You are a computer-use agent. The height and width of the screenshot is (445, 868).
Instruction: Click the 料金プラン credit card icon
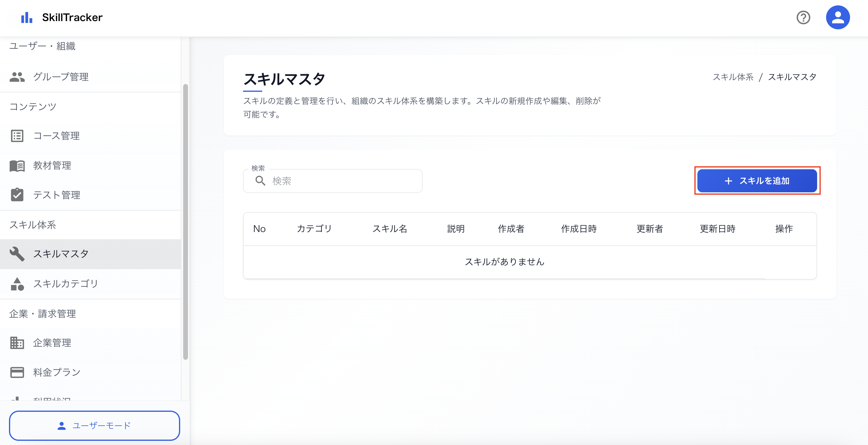point(16,372)
